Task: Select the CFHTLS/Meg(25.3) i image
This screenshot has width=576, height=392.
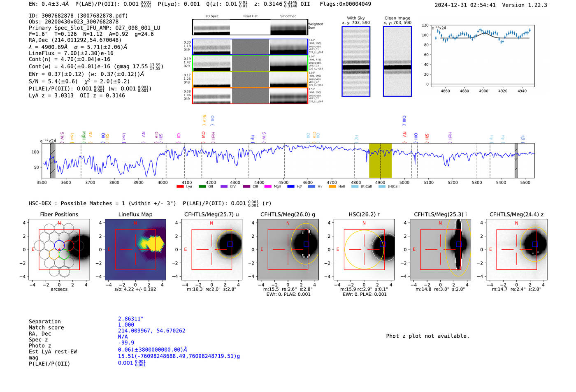Action: (440, 249)
